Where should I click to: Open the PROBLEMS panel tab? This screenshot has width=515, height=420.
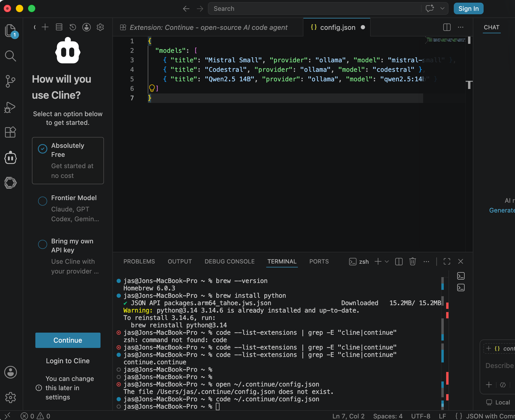(x=139, y=262)
